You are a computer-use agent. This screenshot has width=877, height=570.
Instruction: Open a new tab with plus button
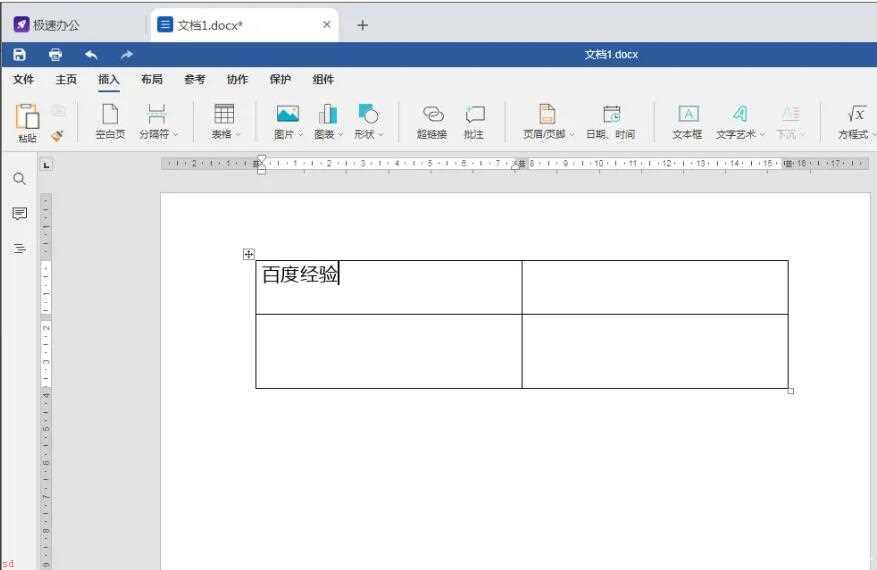(x=362, y=25)
